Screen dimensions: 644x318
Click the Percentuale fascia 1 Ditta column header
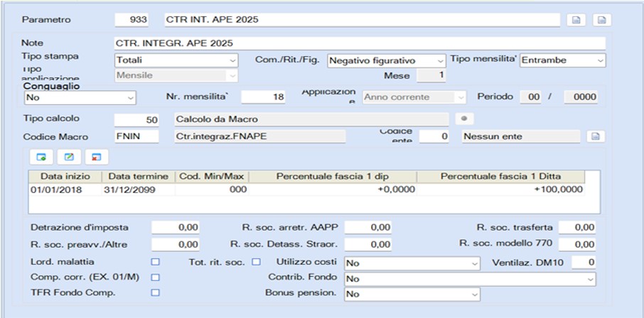(x=500, y=177)
